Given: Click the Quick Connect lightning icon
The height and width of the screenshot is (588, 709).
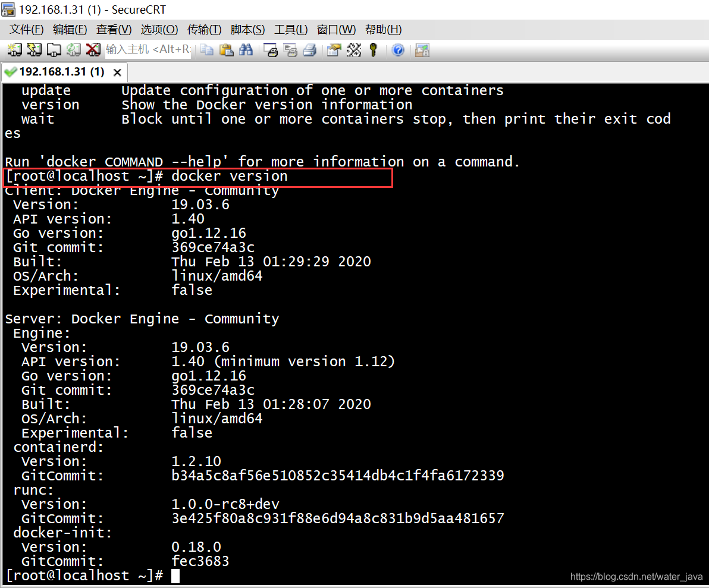Looking at the screenshot, I should (x=34, y=50).
